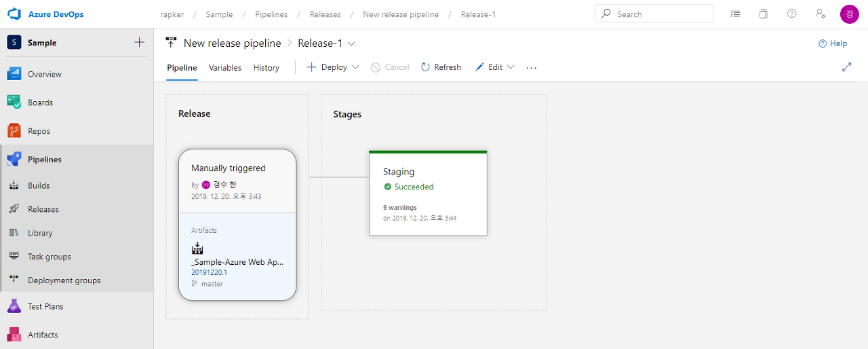
Task: Open the _Sample-Azure Web Ap... artifact
Action: coord(237,262)
